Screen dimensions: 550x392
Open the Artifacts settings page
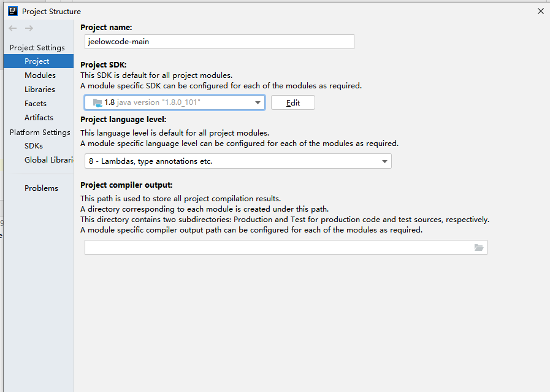point(39,118)
